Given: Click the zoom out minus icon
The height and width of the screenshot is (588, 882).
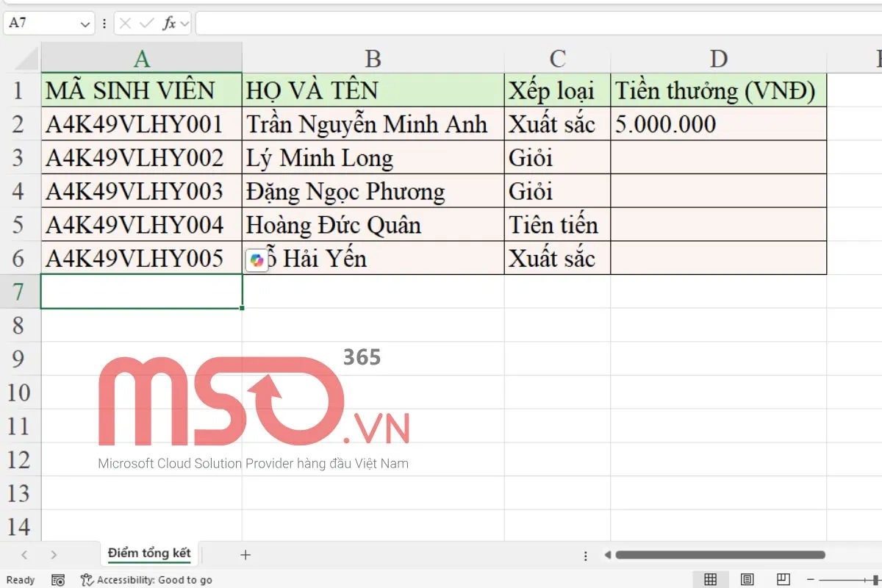Looking at the screenshot, I should pyautogui.click(x=811, y=578).
